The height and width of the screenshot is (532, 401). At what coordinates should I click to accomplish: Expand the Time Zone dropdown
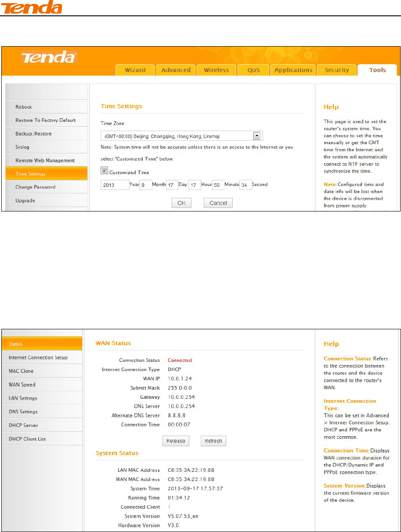(181, 136)
